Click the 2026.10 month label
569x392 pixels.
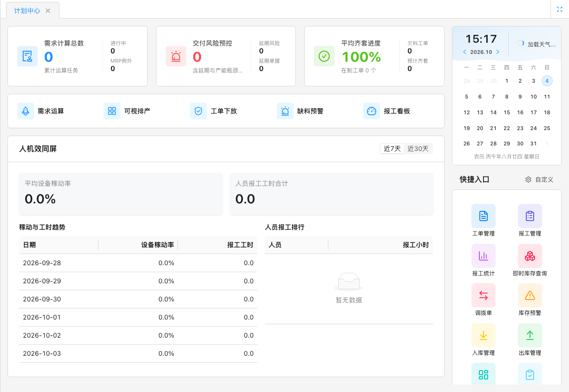tap(481, 52)
